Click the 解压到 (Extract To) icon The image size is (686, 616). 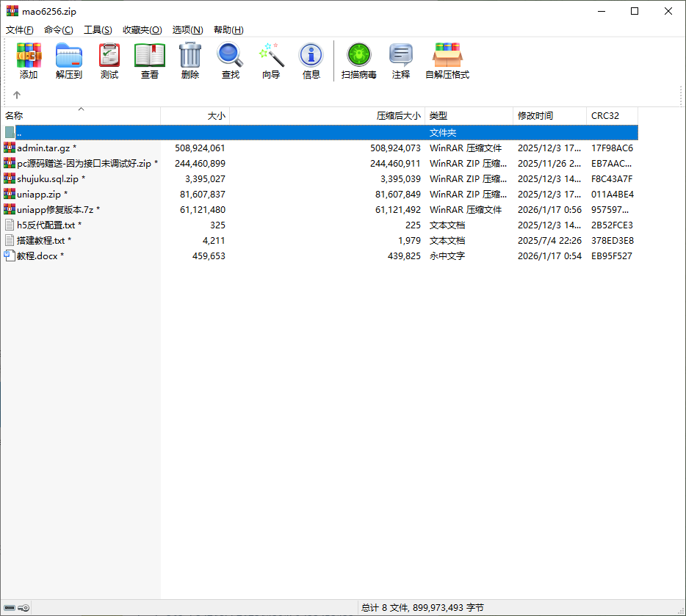coord(69,60)
